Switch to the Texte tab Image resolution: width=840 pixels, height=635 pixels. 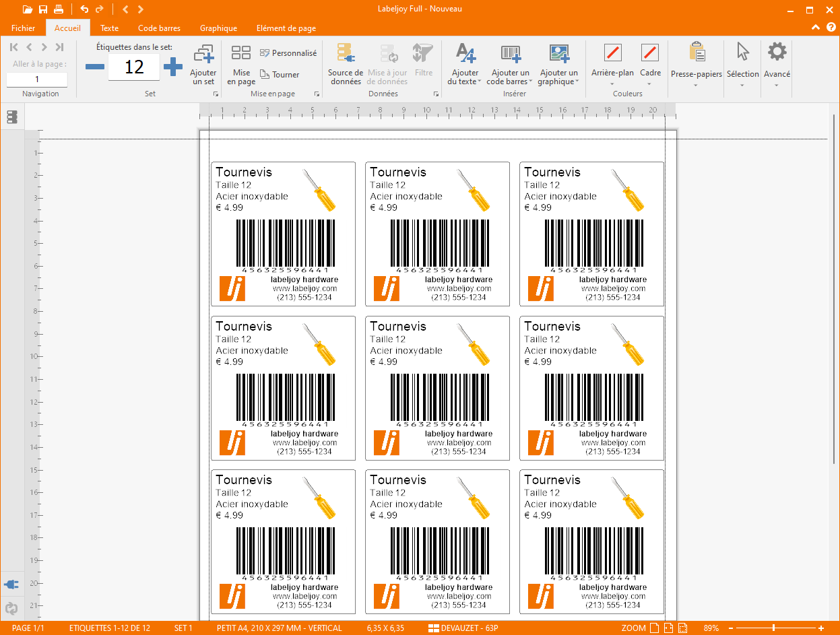point(110,28)
